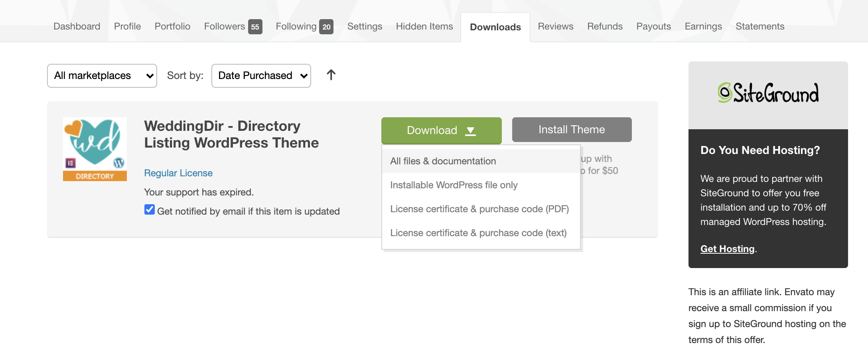Click the WeddingDir theme title
The image size is (868, 359).
(231, 134)
